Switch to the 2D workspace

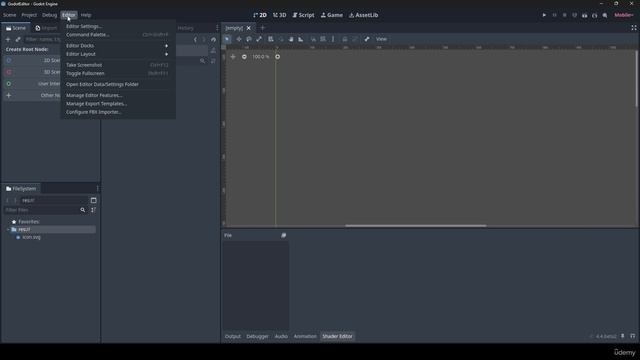point(260,15)
